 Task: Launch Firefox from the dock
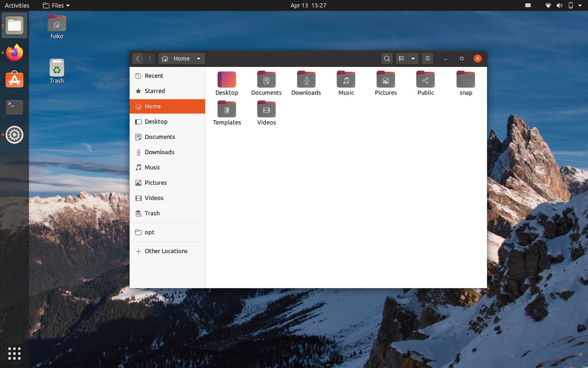(15, 53)
